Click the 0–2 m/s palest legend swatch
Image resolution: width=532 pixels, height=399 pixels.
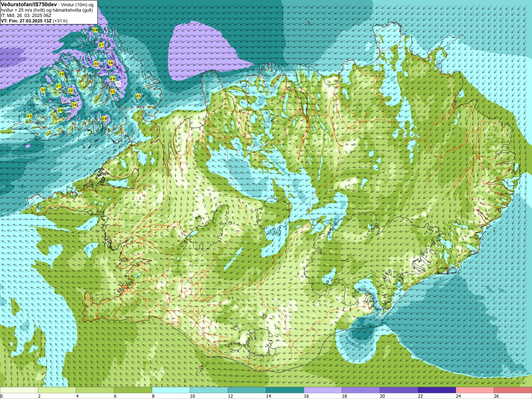point(19,390)
